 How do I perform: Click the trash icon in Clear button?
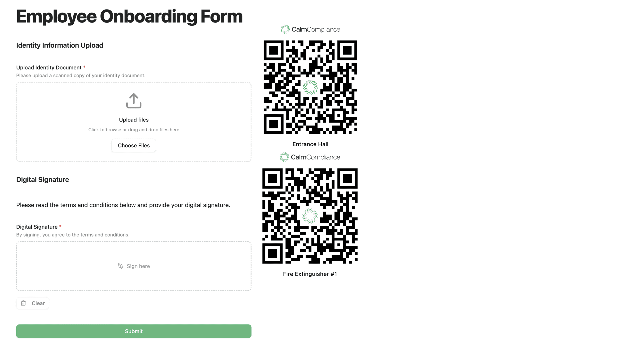point(23,303)
